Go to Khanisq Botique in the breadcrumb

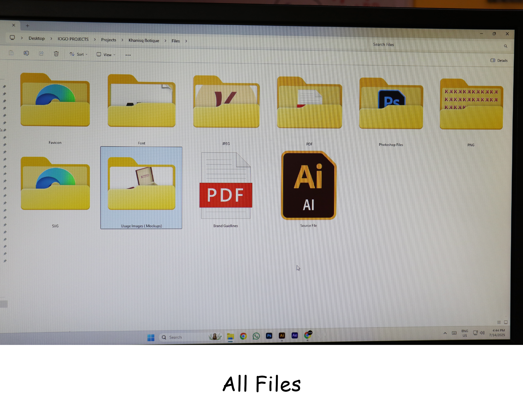point(144,40)
